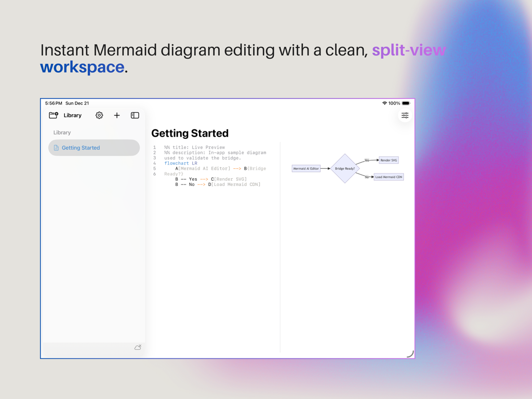The width and height of the screenshot is (532, 399).
Task: Click the Load Mermaid CDN node
Action: tap(389, 177)
